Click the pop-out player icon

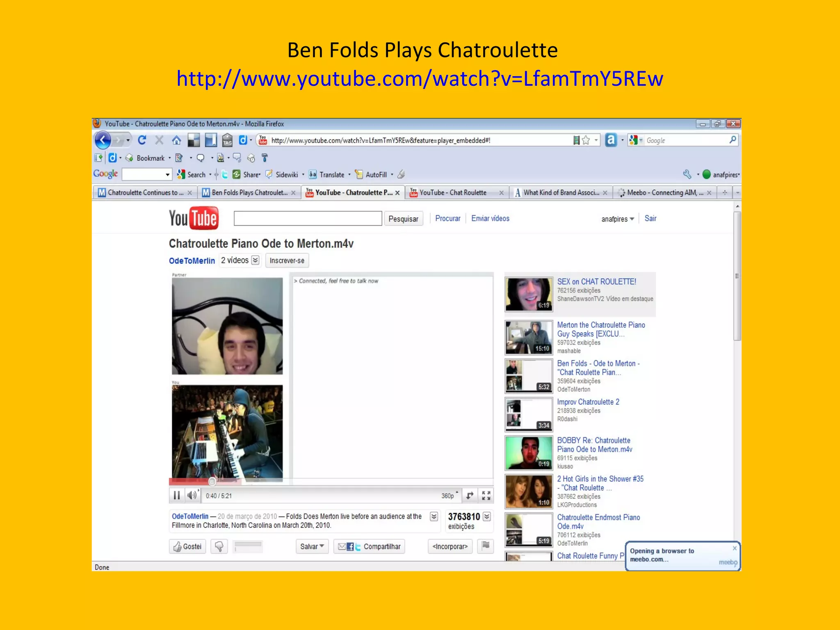[x=470, y=495]
